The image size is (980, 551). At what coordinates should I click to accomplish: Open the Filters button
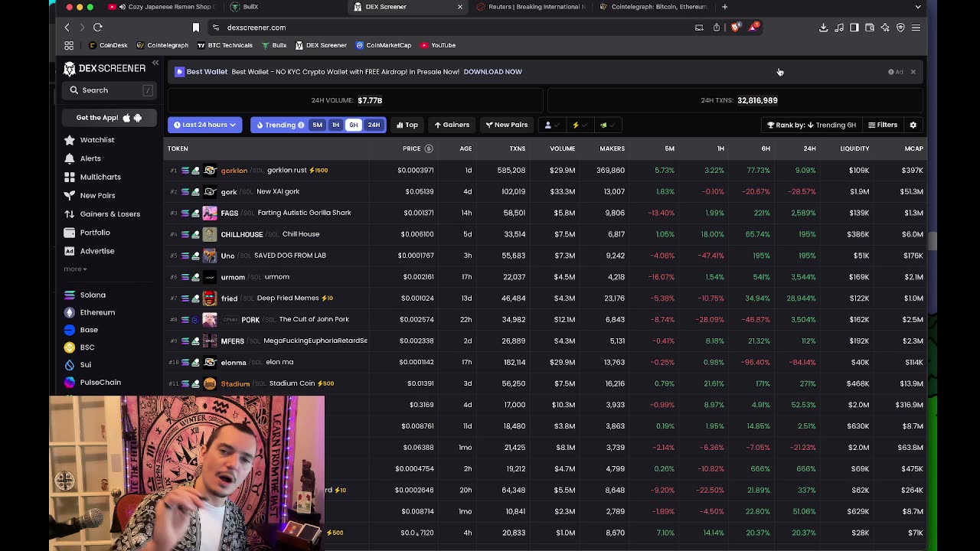[x=883, y=125]
